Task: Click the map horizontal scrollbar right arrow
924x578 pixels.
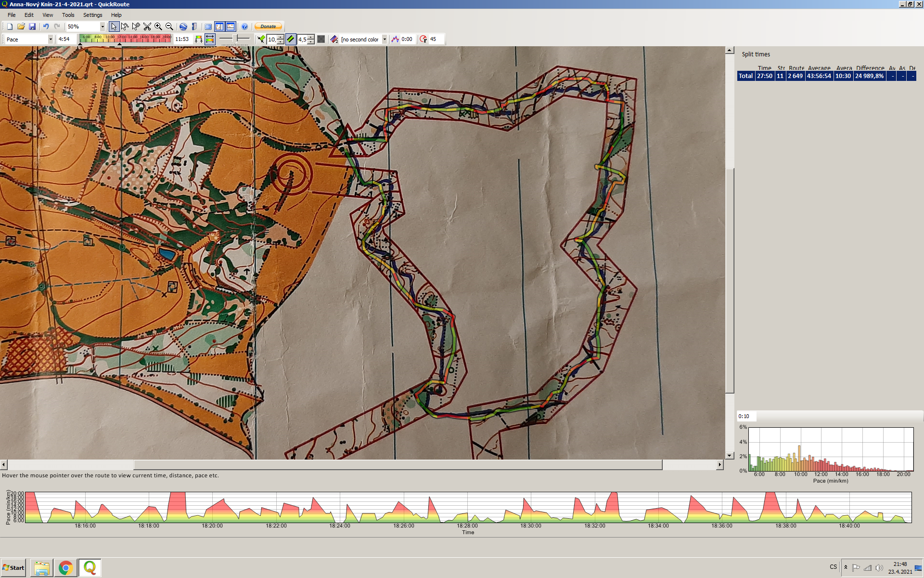Action: pyautogui.click(x=719, y=465)
